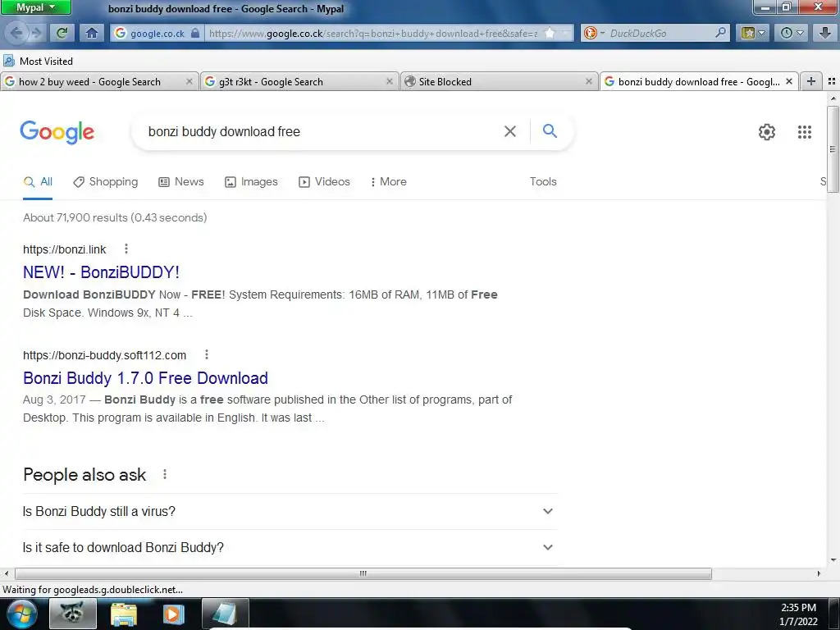Close the 'g3t r3kt' tab
840x630 pixels.
pos(390,81)
